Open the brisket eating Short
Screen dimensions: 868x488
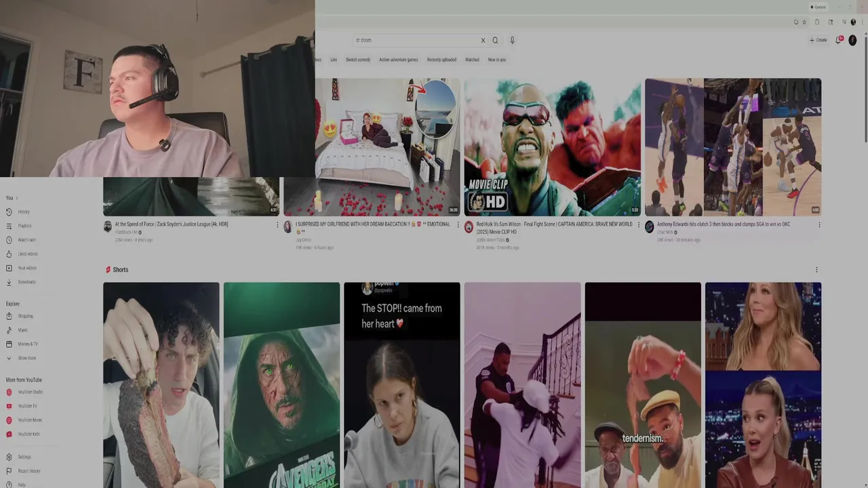click(x=161, y=385)
